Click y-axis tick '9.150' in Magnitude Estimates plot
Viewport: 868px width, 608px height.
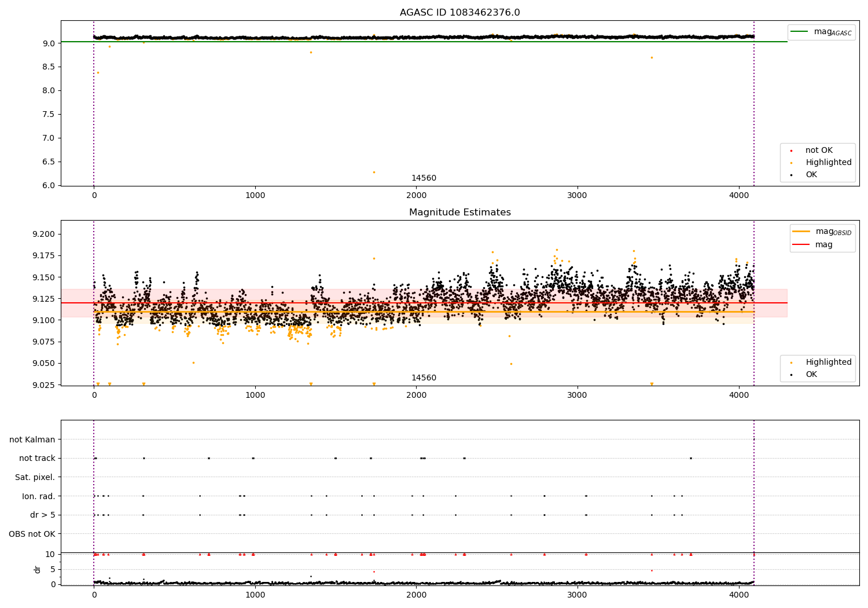[43, 277]
